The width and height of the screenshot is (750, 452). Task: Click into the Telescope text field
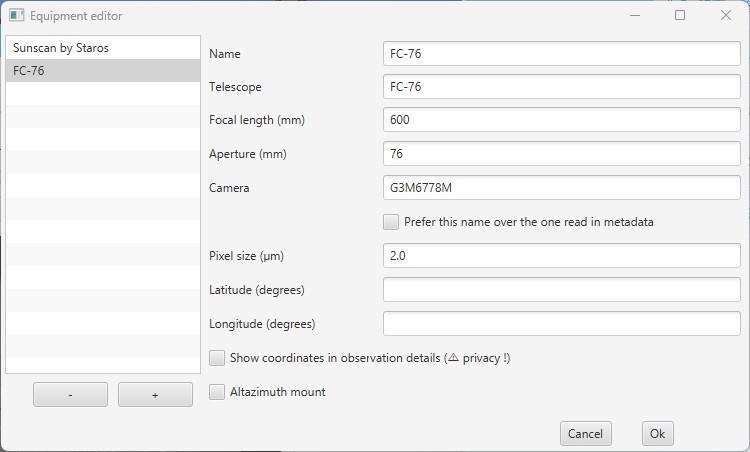(561, 87)
